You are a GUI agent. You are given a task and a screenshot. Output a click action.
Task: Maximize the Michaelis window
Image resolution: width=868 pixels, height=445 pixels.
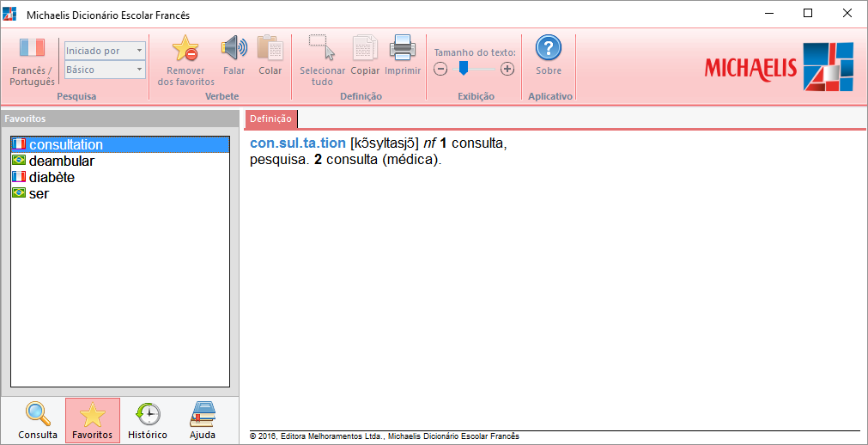(x=808, y=14)
